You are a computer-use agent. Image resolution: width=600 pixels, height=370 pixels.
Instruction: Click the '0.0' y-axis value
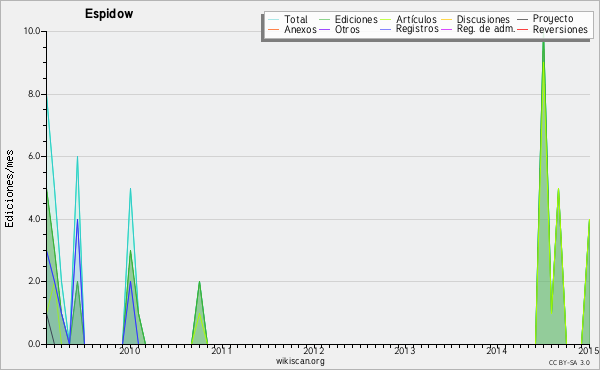(x=34, y=344)
